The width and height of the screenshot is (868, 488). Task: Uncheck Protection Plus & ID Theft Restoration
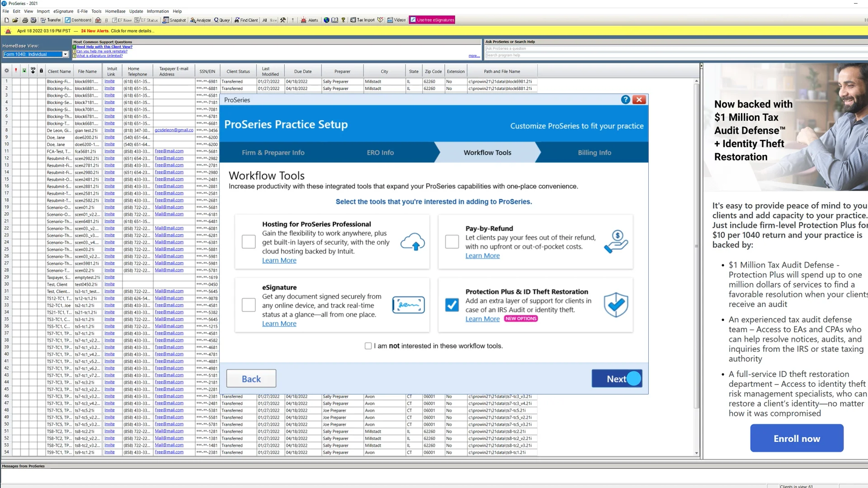tap(452, 305)
